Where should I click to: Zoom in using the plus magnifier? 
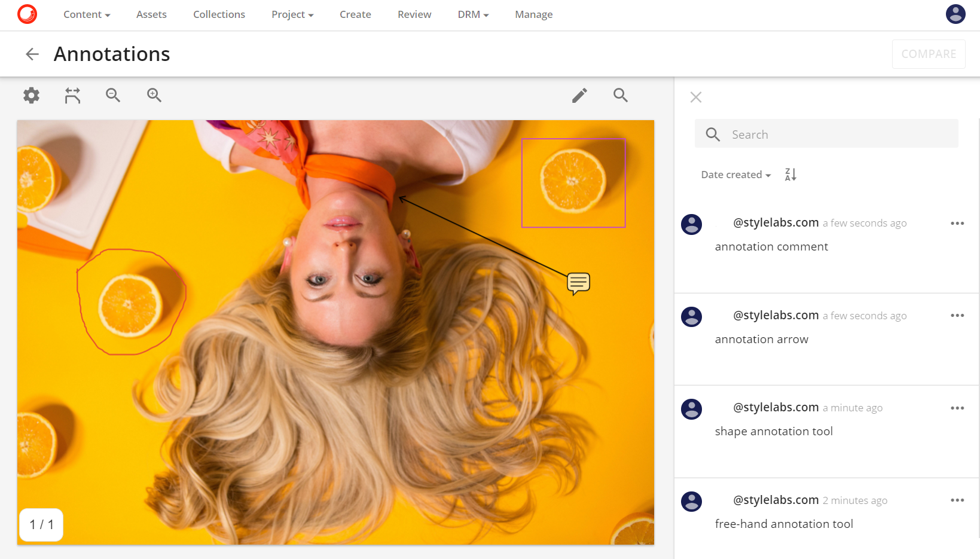(154, 95)
